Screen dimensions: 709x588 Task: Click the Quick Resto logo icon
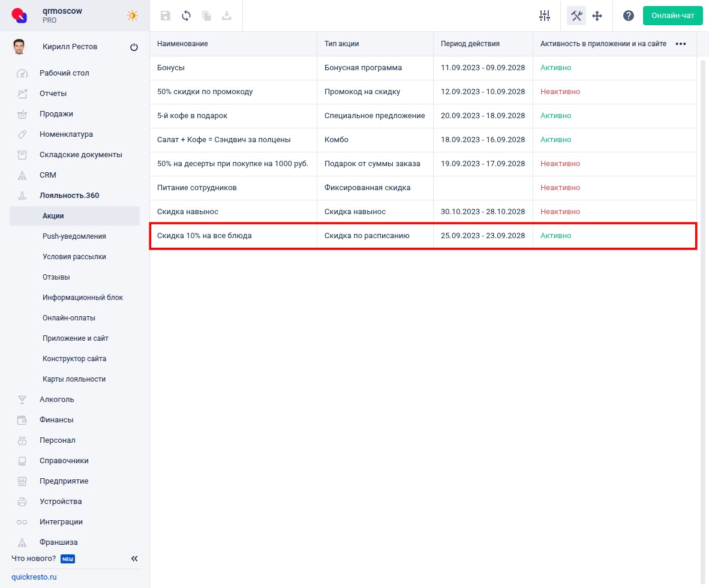[19, 16]
